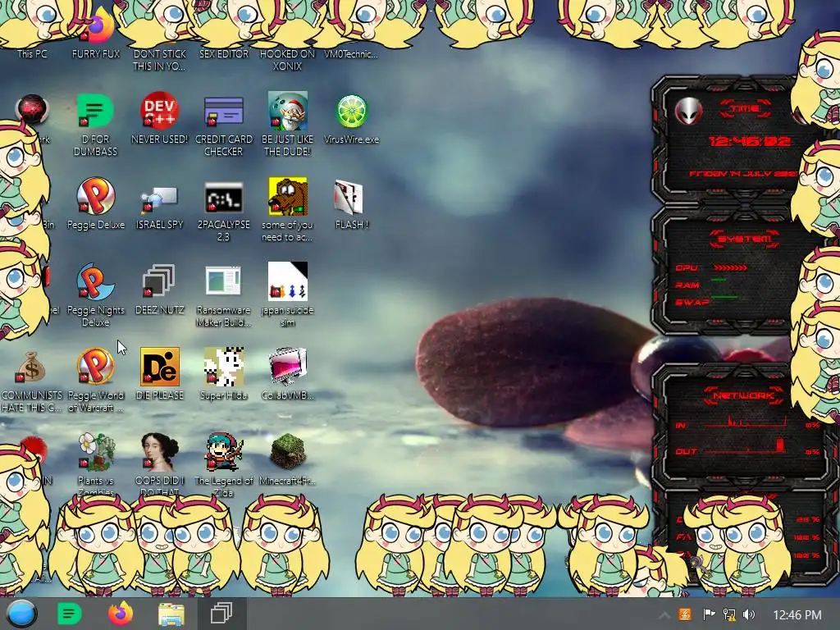Click the NETWORK heading on the widget
This screenshot has height=630, width=840.
click(x=744, y=396)
